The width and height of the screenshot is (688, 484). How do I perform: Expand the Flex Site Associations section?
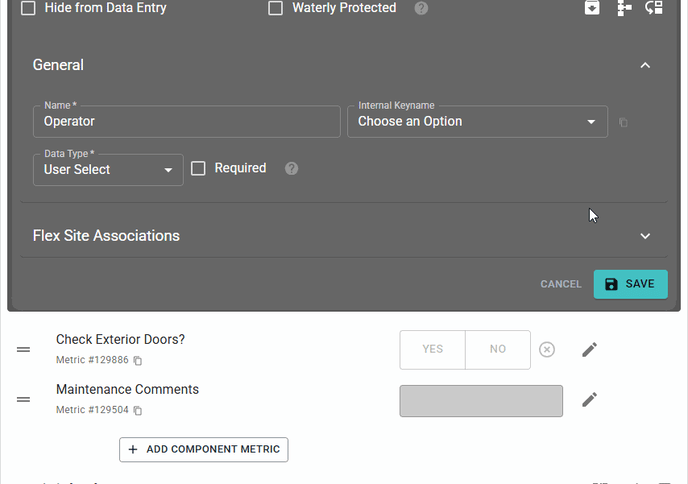(x=645, y=236)
